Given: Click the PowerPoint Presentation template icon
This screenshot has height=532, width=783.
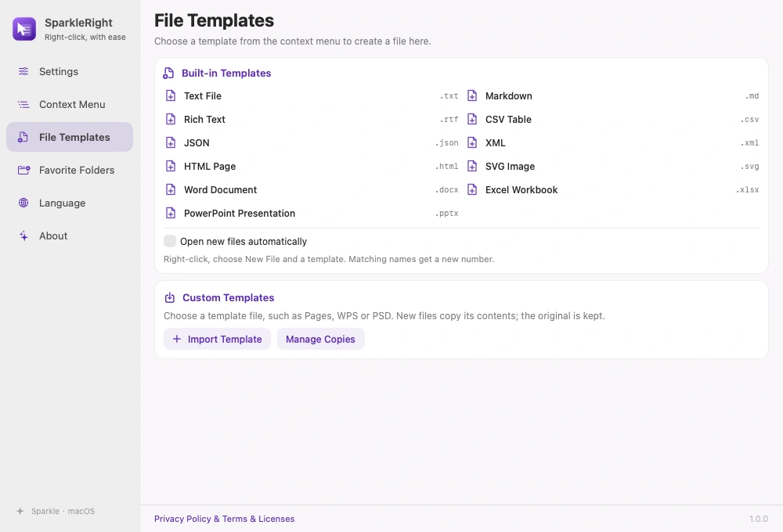Looking at the screenshot, I should [171, 213].
